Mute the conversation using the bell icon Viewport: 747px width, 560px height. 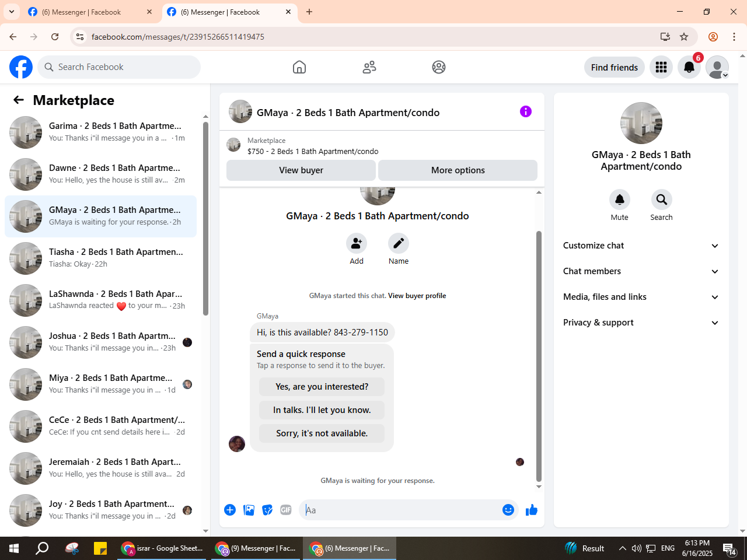pos(620,199)
